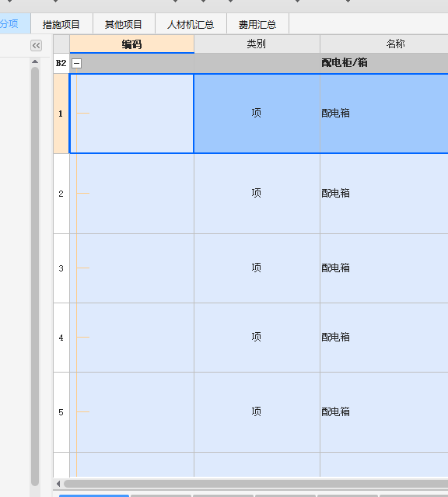Select row header number 3
The image size is (448, 497).
61,268
